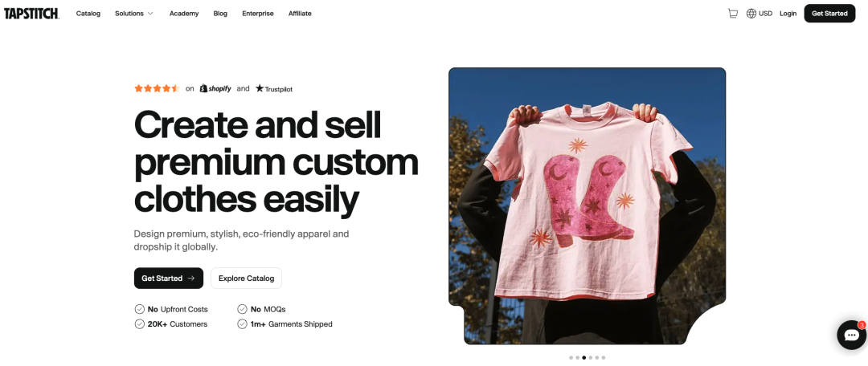
Task: Open the chat support bubble
Action: (851, 335)
